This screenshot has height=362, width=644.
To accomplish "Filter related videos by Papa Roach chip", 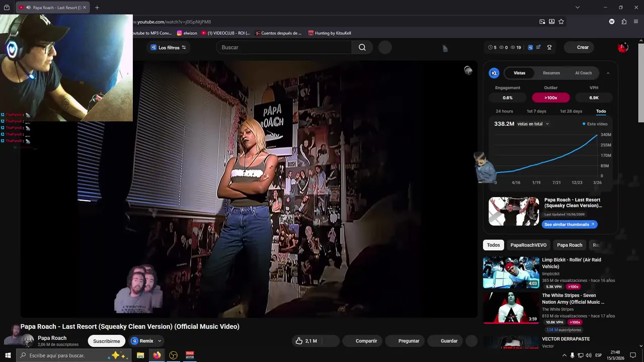I will [570, 245].
